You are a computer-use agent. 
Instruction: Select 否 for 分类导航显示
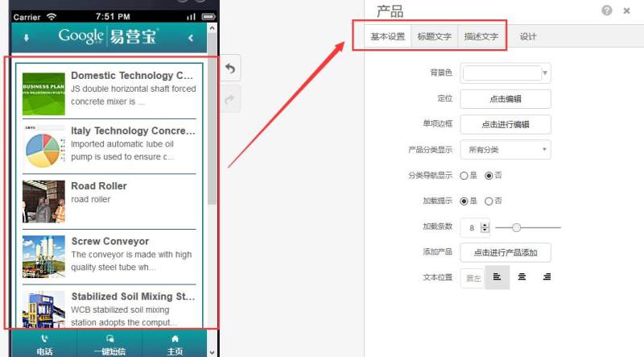pos(489,176)
